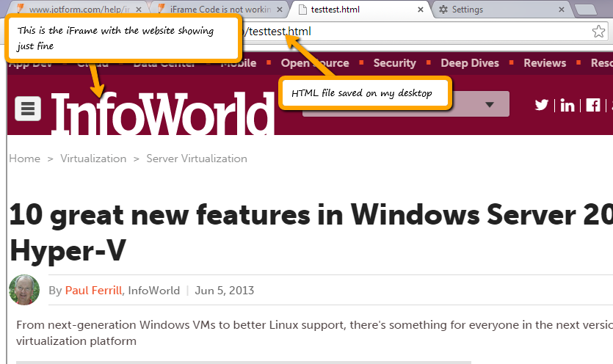Open the Mobile nav section

(x=239, y=63)
